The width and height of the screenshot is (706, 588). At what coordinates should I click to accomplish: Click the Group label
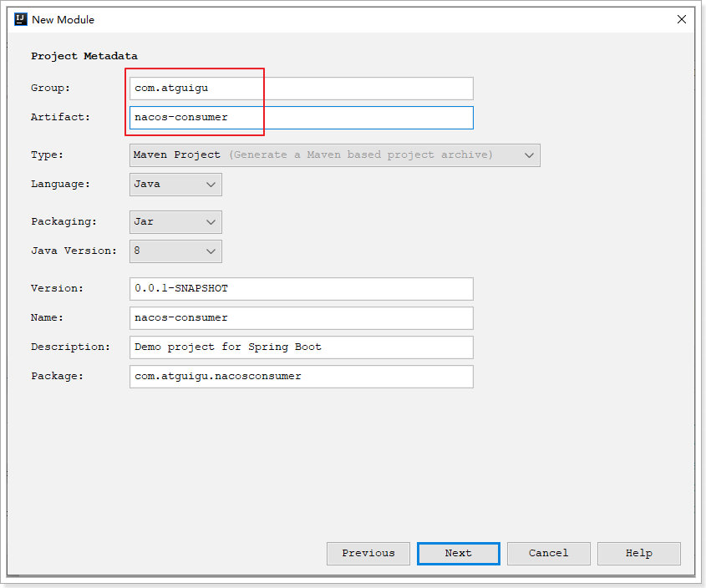click(50, 88)
